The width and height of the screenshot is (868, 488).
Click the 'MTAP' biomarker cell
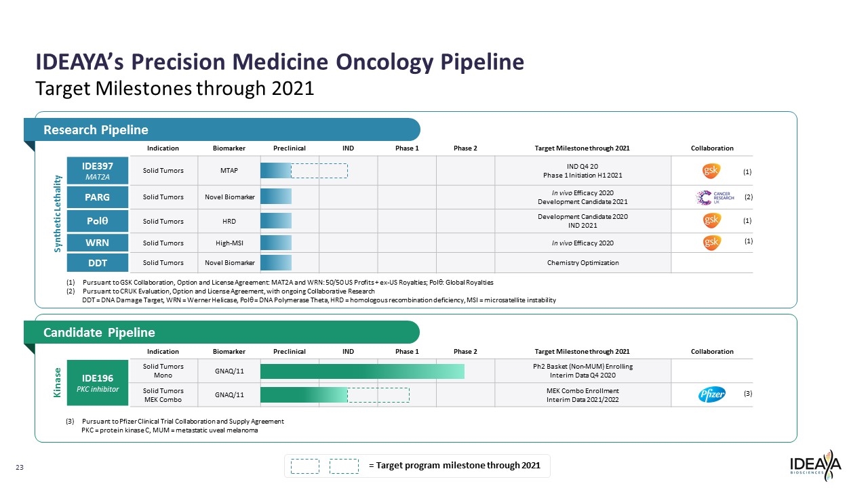(x=229, y=171)
